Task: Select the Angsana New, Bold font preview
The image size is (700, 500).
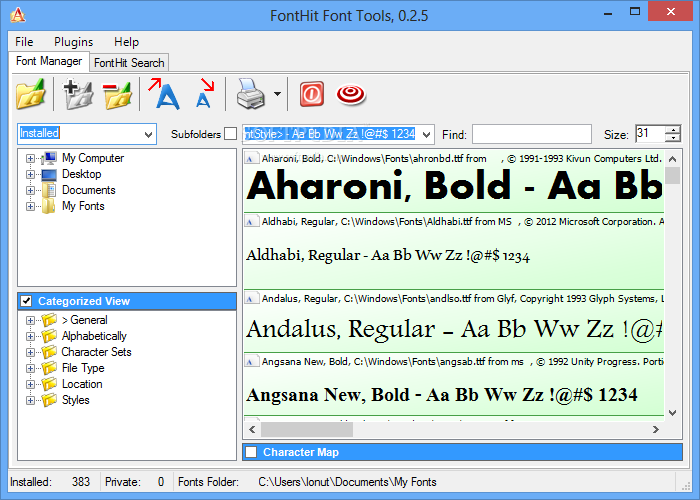Action: pyautogui.click(x=454, y=384)
